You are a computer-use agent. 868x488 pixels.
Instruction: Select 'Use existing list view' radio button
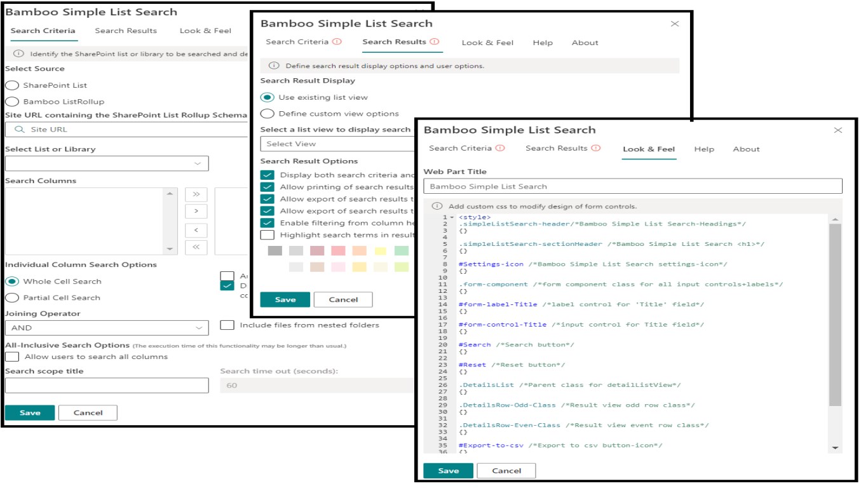pos(268,97)
